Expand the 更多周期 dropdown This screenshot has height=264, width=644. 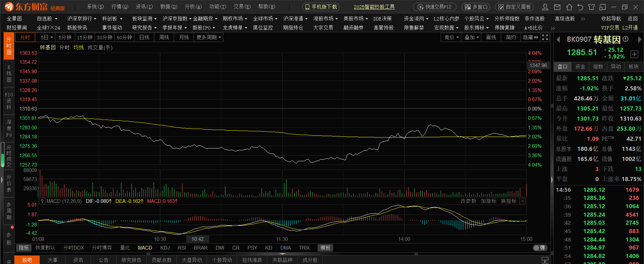209,37
